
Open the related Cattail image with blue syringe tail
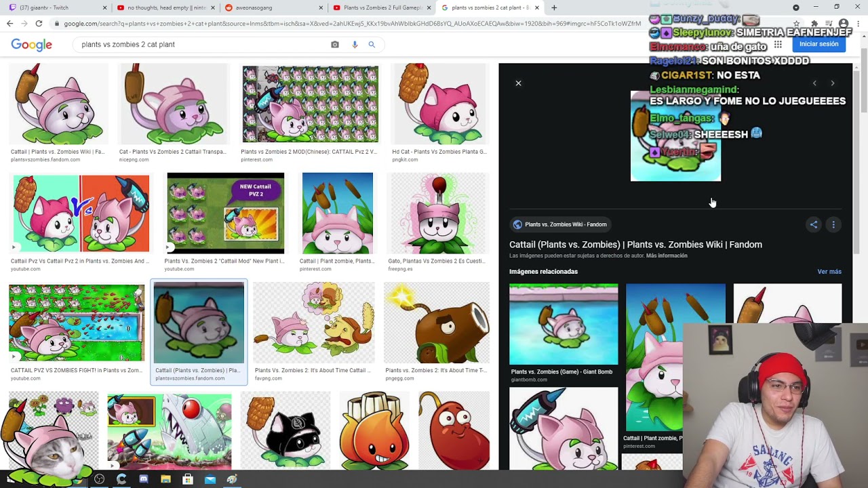tap(564, 429)
